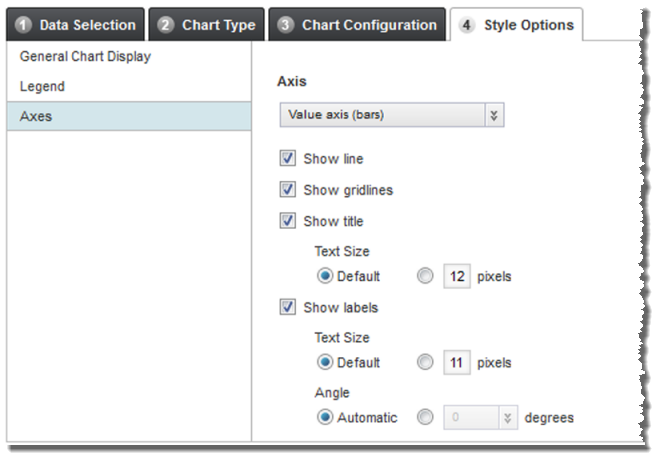Open the Data Selection tab

[76, 25]
